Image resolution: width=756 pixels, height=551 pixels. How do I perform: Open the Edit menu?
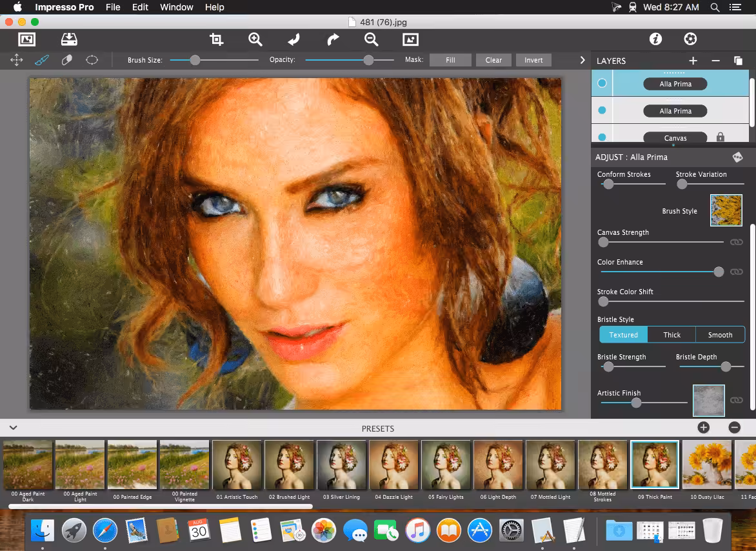[x=141, y=7]
